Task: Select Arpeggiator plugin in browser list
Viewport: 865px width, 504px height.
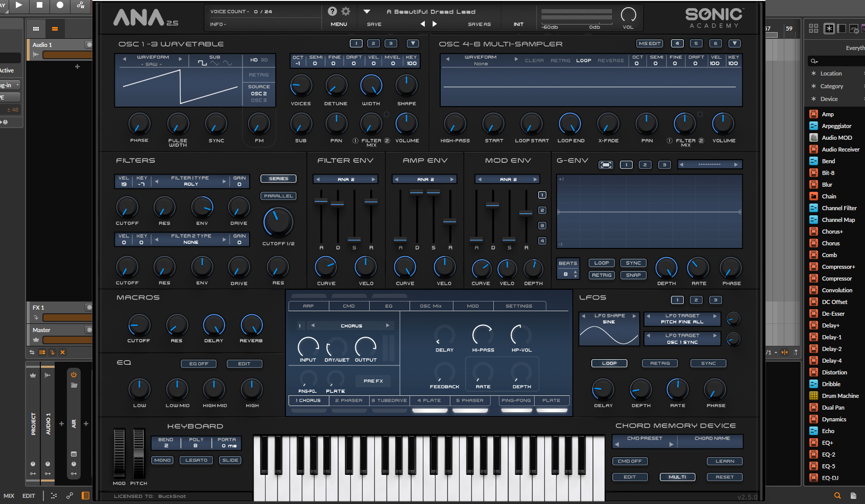Action: pos(836,126)
